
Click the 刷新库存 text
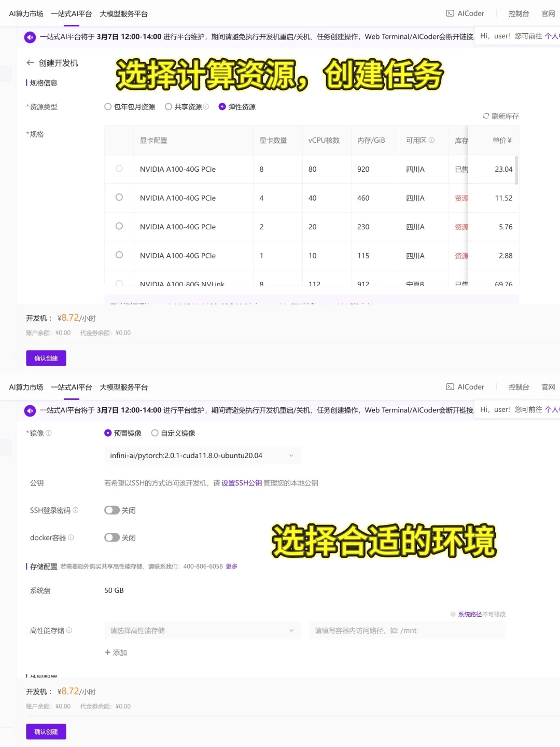505,116
